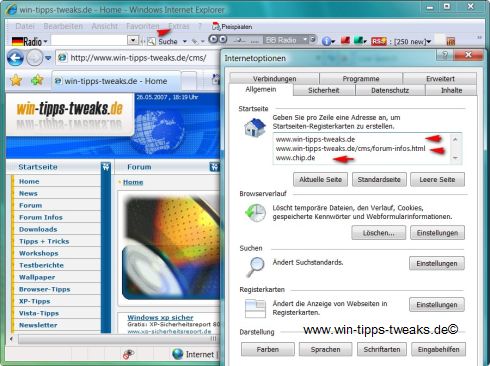
Task: Click www.chip.de in the Startseite list
Action: pos(295,158)
